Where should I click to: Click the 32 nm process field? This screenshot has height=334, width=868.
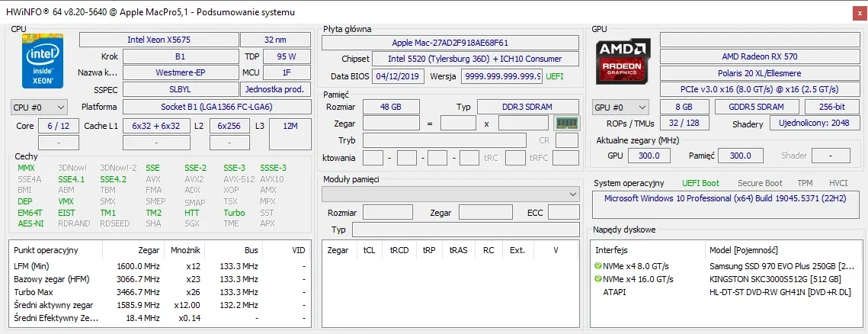tap(275, 40)
